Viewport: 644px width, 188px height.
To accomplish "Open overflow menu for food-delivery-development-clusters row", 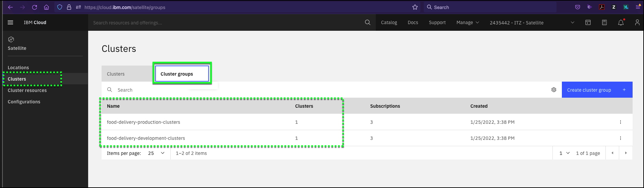I will click(621, 138).
